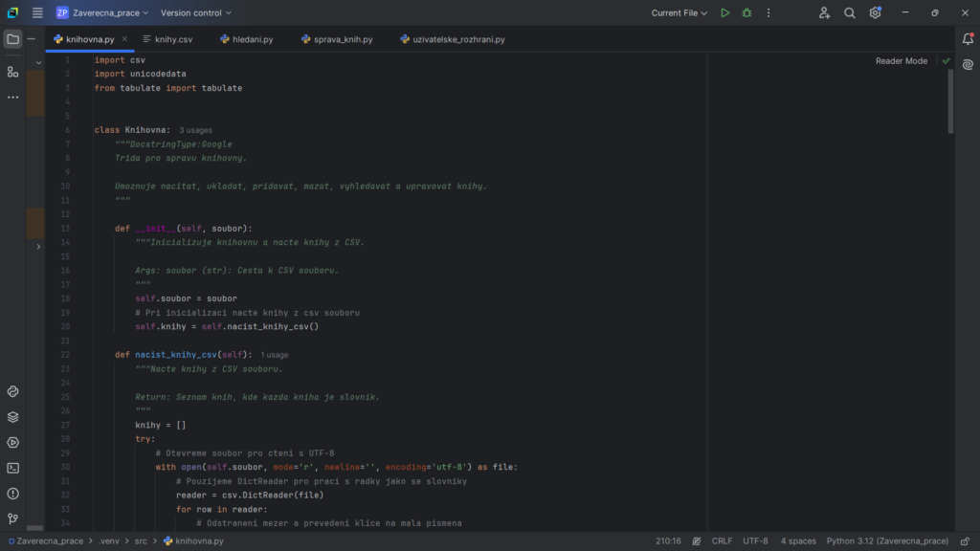Click 'reader = csv.DictReader(file)' line
This screenshot has height=551, width=980.
250,496
